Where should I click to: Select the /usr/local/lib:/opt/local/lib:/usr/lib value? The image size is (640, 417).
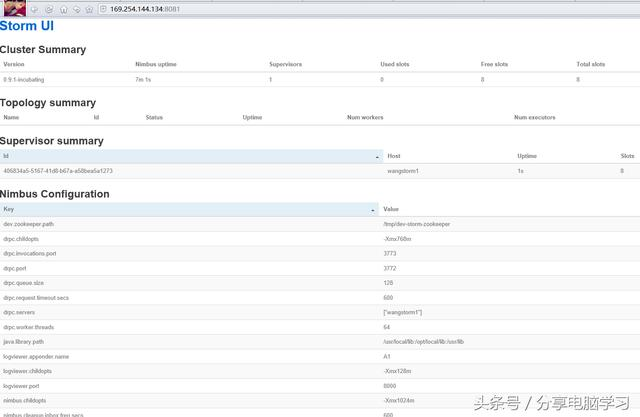point(423,342)
